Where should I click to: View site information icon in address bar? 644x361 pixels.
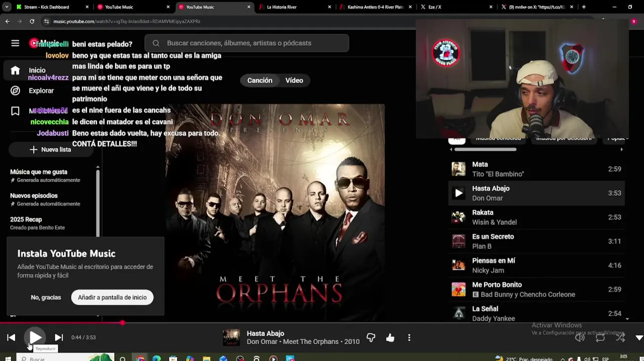pos(46,22)
